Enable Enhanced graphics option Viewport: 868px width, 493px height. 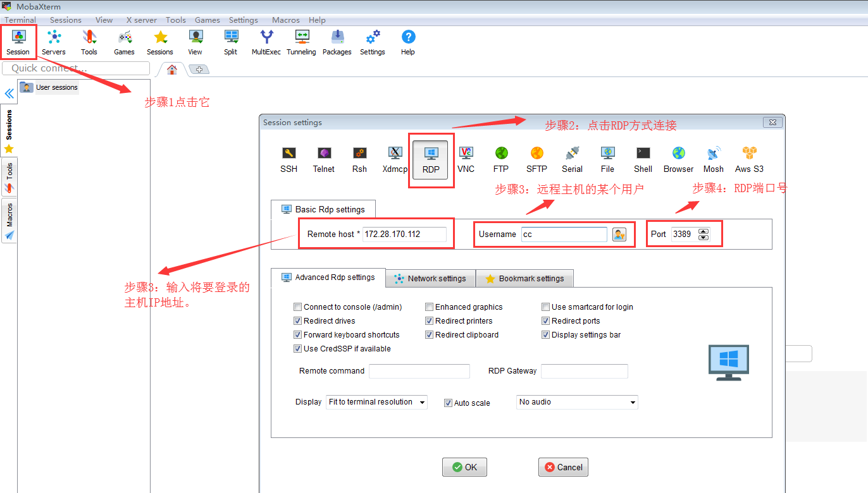click(430, 307)
